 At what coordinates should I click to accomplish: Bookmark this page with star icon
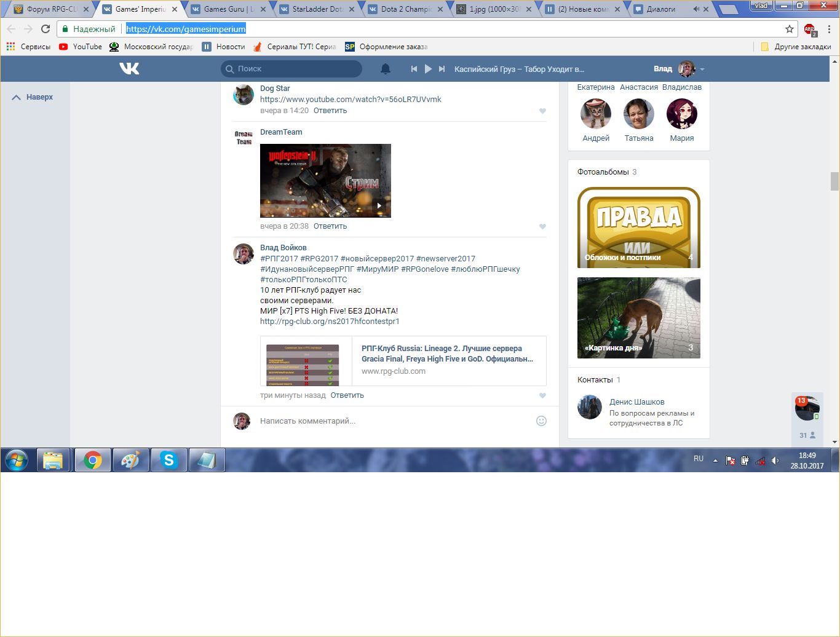point(790,29)
